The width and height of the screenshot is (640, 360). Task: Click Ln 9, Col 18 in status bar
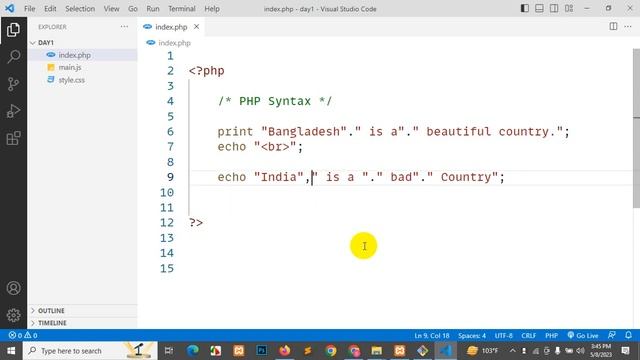pos(432,336)
